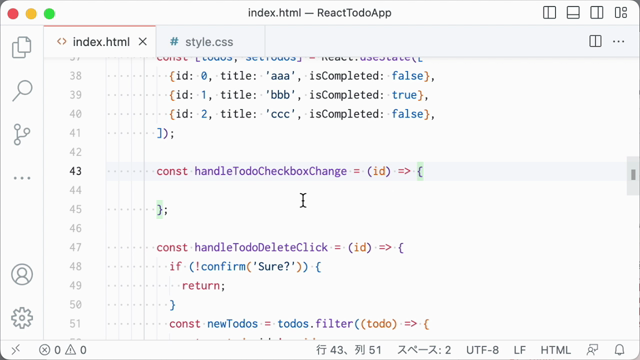Open the Explorer view in activity bar
This screenshot has height=360, width=640.
22,47
